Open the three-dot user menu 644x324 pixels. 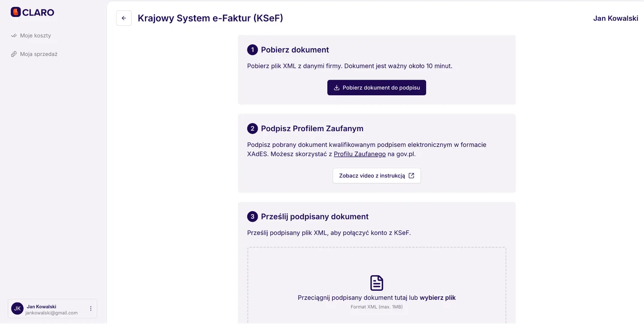point(91,308)
